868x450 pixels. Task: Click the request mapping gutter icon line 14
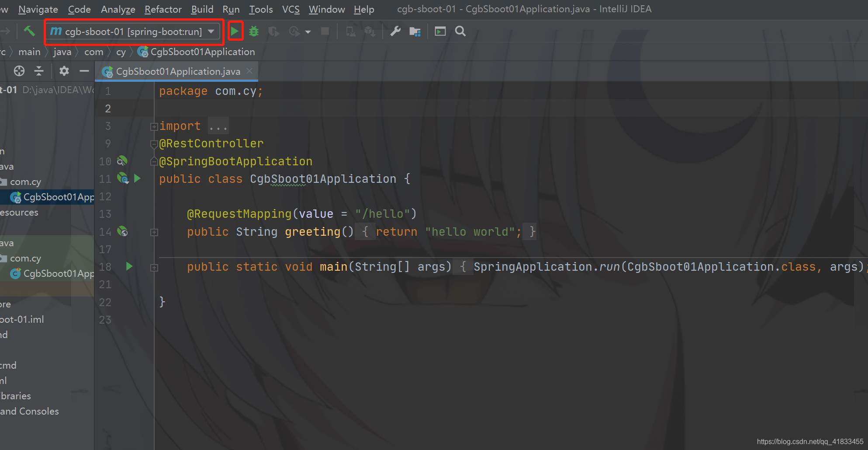pyautogui.click(x=123, y=231)
